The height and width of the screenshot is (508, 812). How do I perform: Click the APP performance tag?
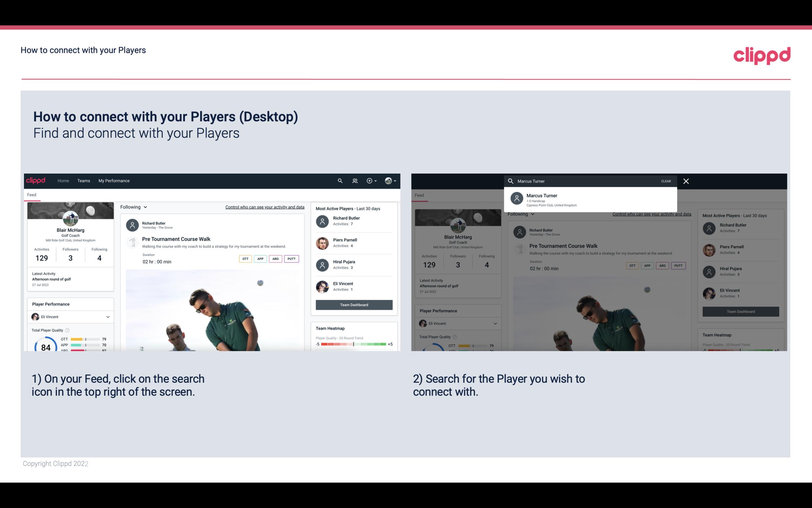[x=259, y=258]
